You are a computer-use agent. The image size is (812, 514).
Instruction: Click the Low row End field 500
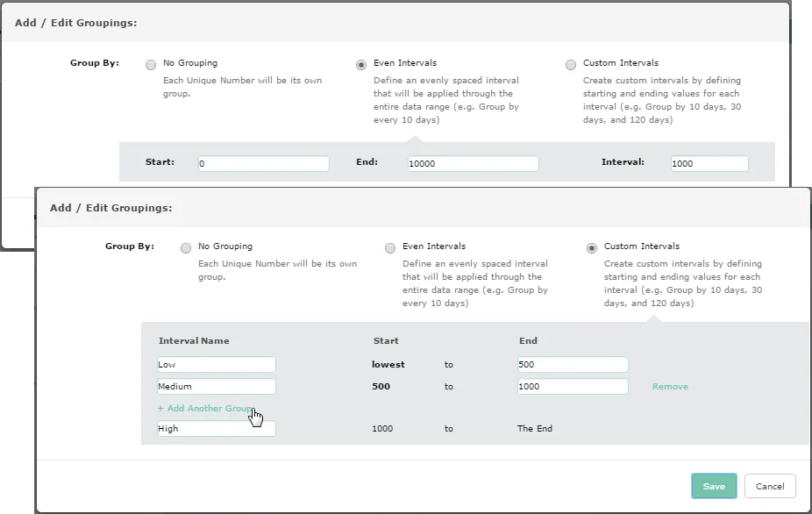[x=573, y=364]
